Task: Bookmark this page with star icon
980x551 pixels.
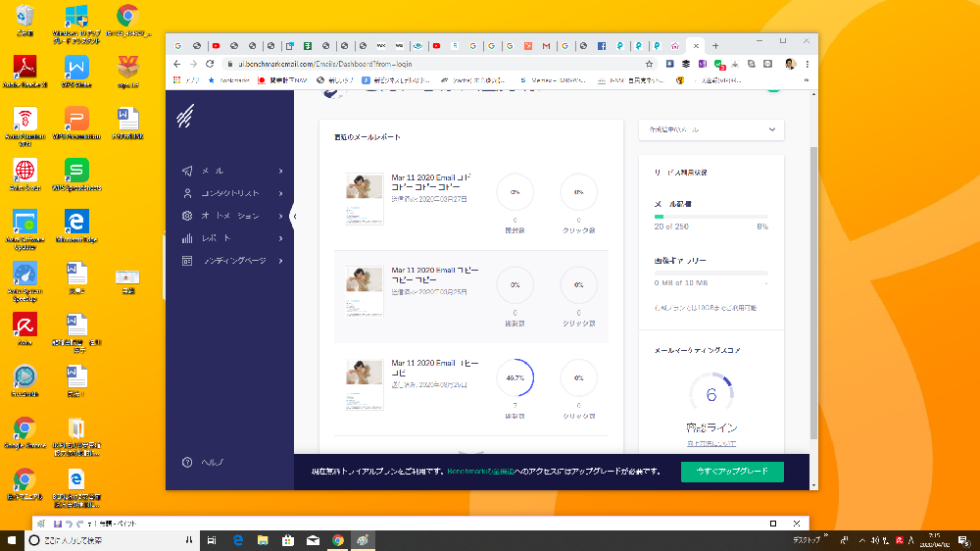Action: (649, 64)
